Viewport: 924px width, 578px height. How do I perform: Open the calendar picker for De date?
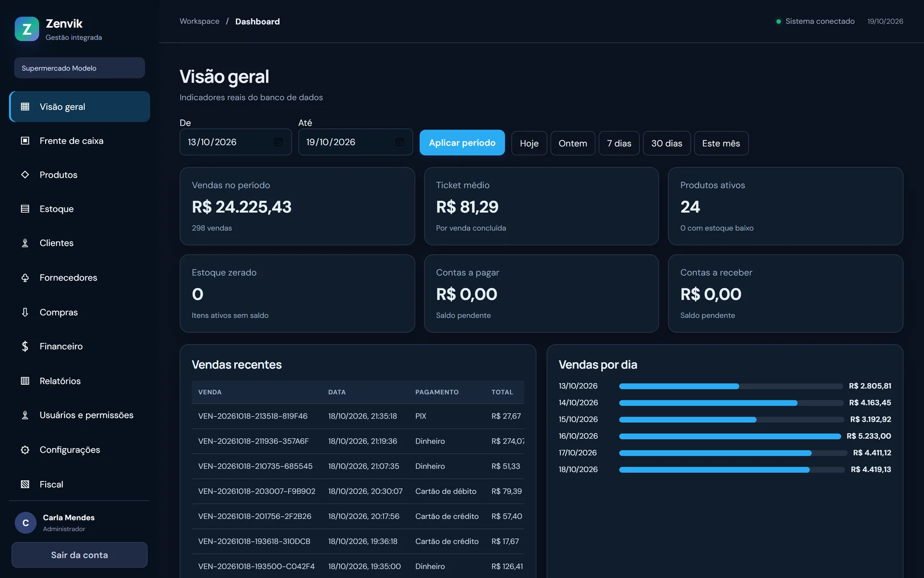tap(279, 142)
